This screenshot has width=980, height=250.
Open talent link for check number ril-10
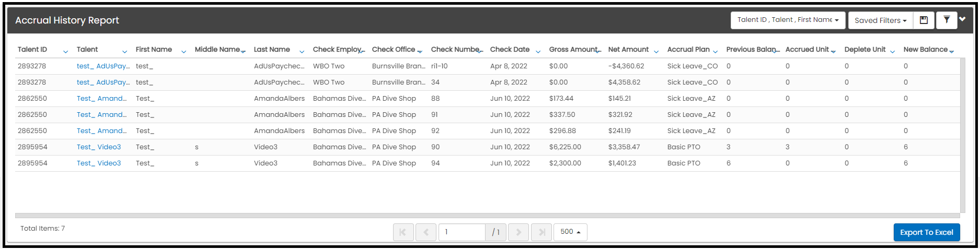103,66
